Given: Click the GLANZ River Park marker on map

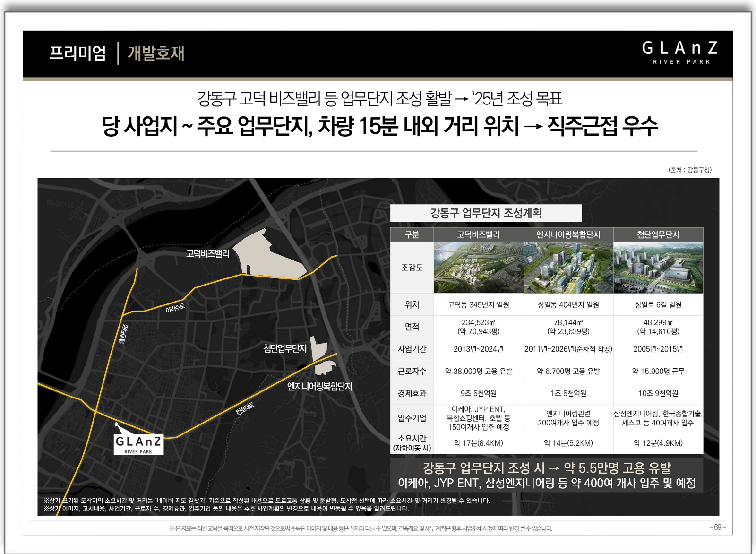Looking at the screenshot, I should click(138, 445).
